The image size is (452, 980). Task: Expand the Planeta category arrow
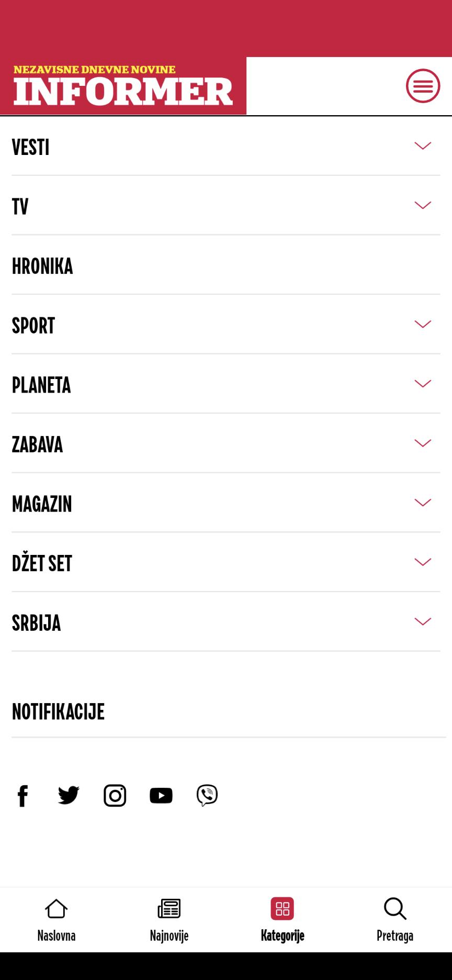tap(422, 384)
